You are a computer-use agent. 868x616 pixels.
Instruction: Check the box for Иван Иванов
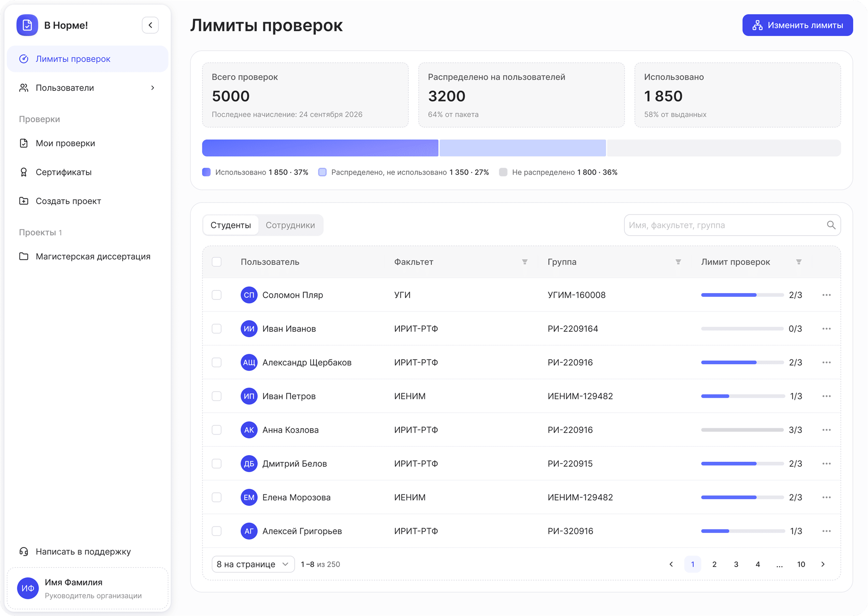(x=217, y=329)
